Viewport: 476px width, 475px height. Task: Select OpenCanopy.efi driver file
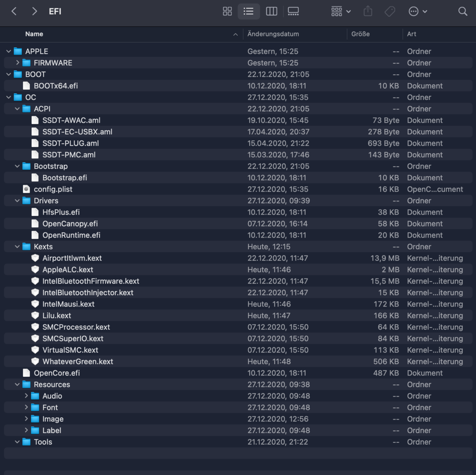pos(70,224)
